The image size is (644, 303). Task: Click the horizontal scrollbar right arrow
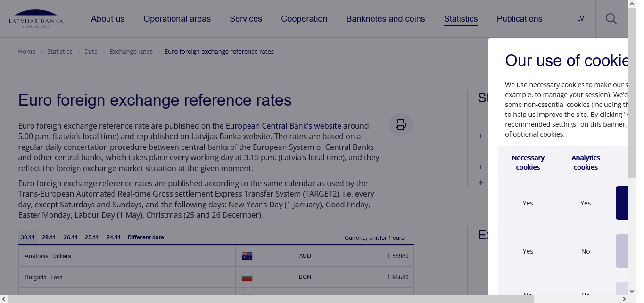[x=624, y=299]
